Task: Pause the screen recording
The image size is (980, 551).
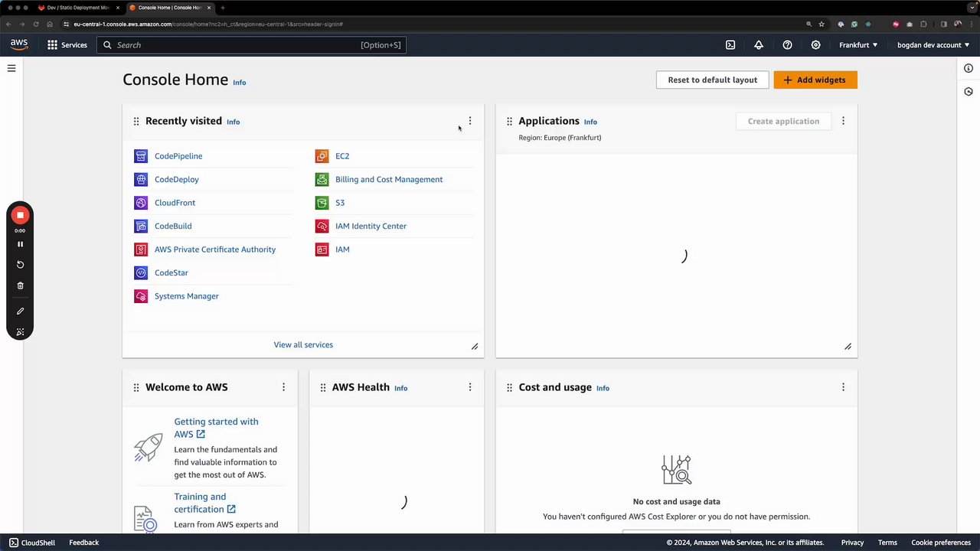Action: [x=20, y=244]
